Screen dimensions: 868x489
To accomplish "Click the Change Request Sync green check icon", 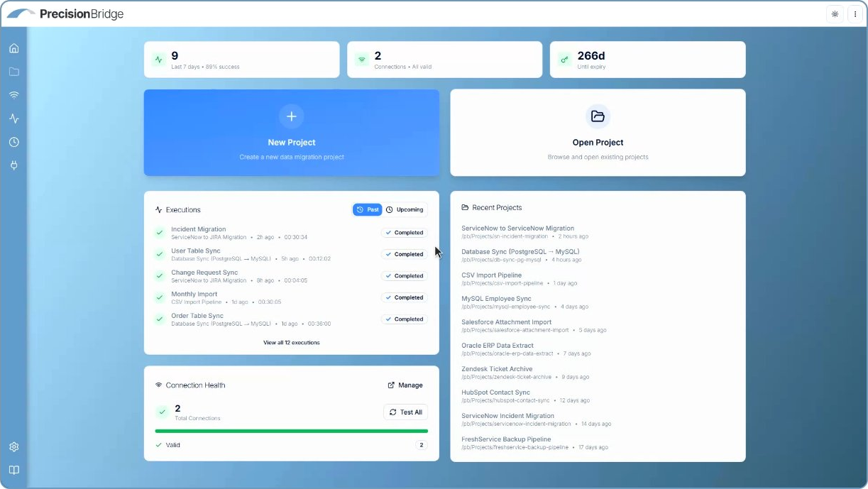I will [160, 276].
